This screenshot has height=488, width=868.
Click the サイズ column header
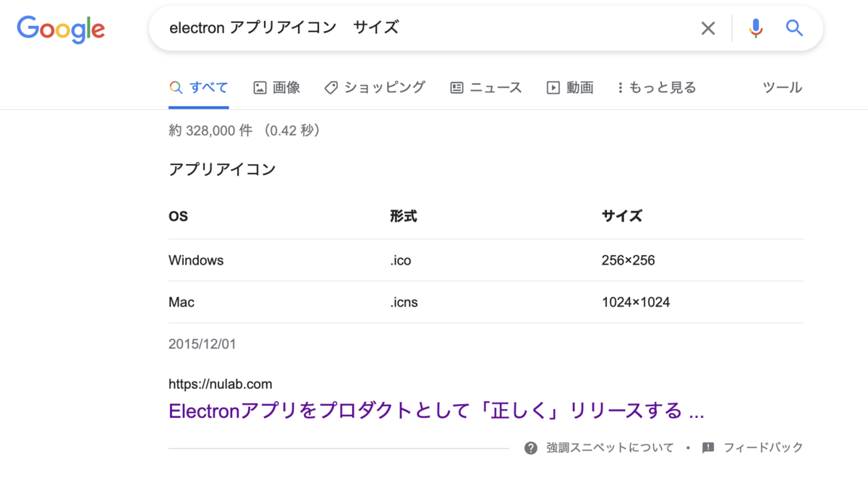click(621, 216)
